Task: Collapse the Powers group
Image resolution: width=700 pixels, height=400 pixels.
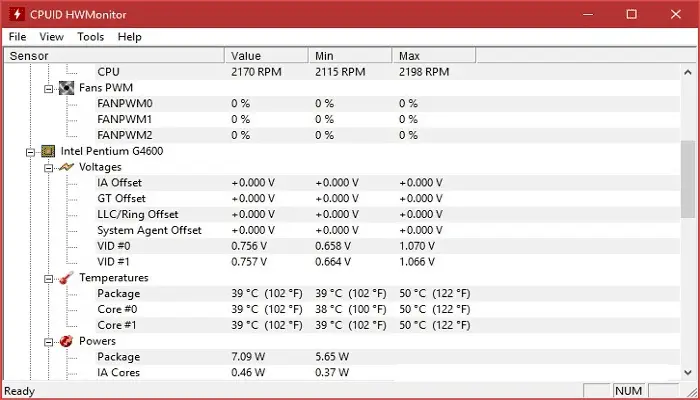Action: click(x=48, y=342)
